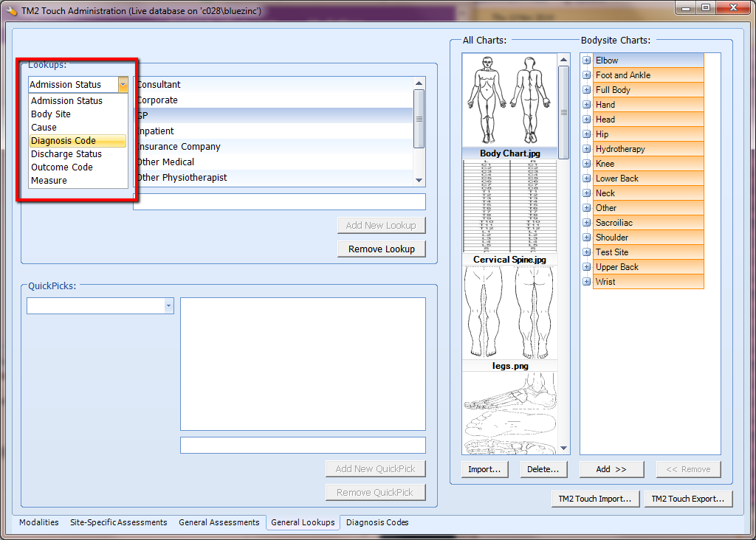Click All Charts scroll-up arrow
The width and height of the screenshot is (756, 540).
563,59
